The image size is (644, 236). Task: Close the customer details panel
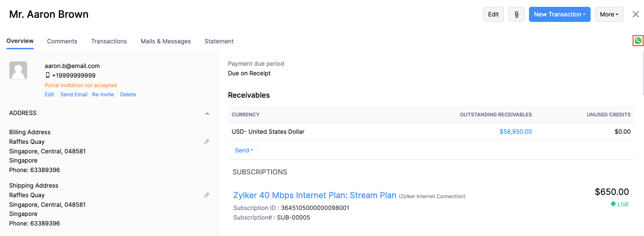point(635,14)
